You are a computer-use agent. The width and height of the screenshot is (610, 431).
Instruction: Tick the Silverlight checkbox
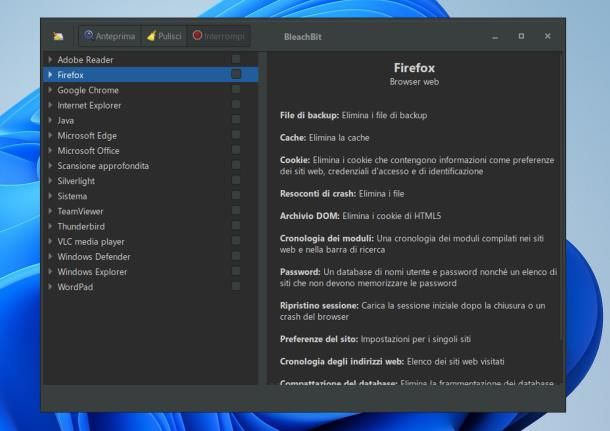point(236,180)
